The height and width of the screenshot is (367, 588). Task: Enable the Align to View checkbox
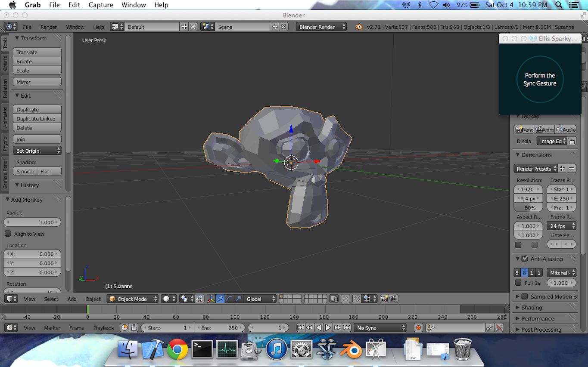[x=8, y=234]
